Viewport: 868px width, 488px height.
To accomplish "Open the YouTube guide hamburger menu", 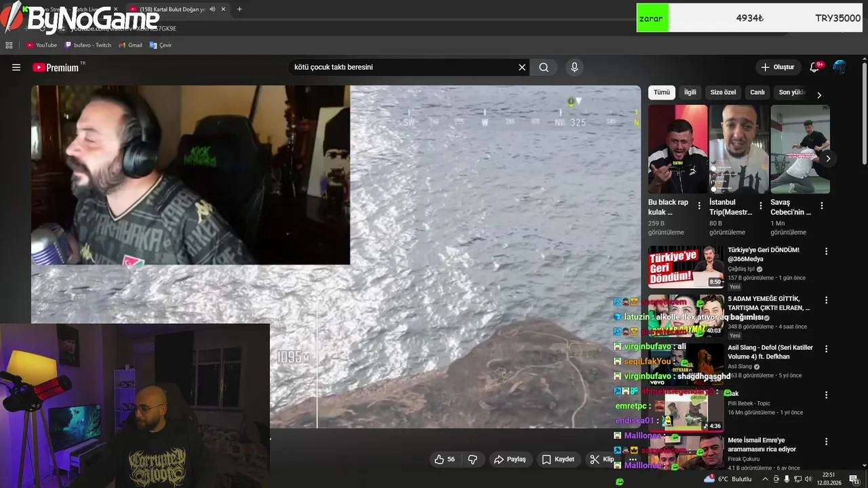I will pos(16,67).
